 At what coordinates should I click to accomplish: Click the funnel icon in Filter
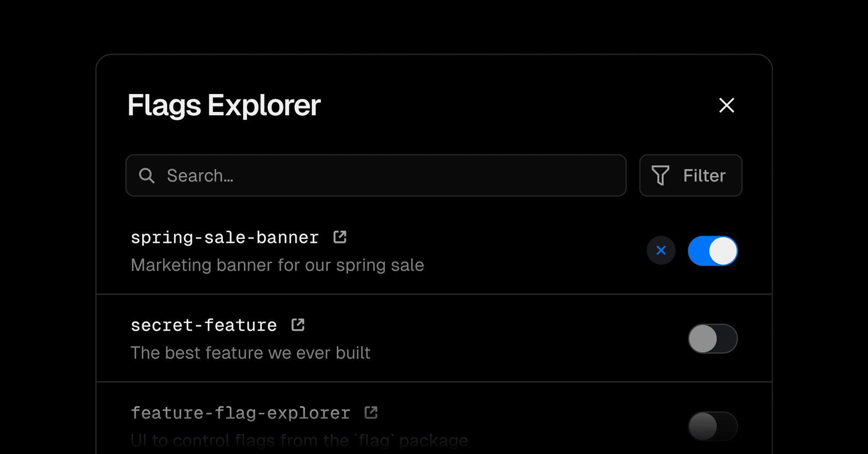coord(660,175)
